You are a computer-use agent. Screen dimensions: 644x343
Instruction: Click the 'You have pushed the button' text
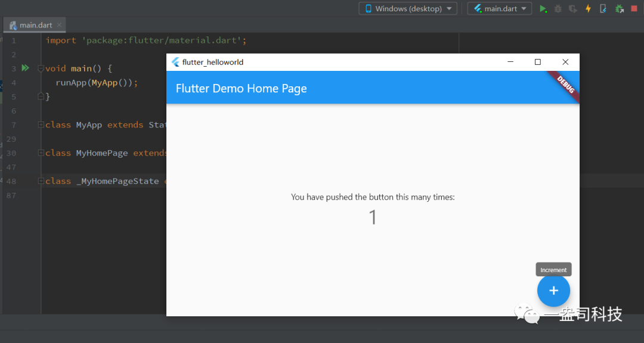point(373,197)
